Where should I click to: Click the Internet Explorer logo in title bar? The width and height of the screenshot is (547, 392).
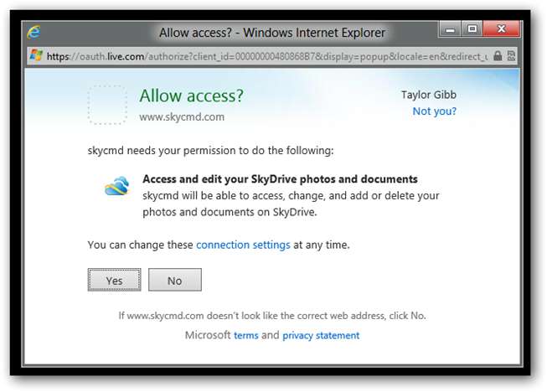34,34
